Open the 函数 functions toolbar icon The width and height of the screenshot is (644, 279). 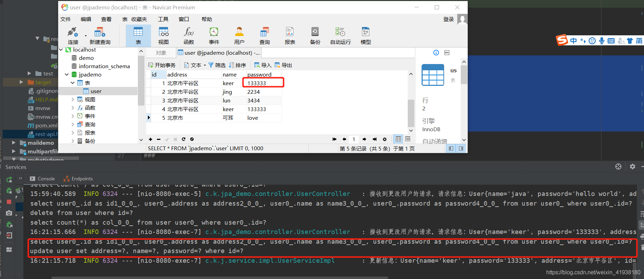click(x=189, y=36)
